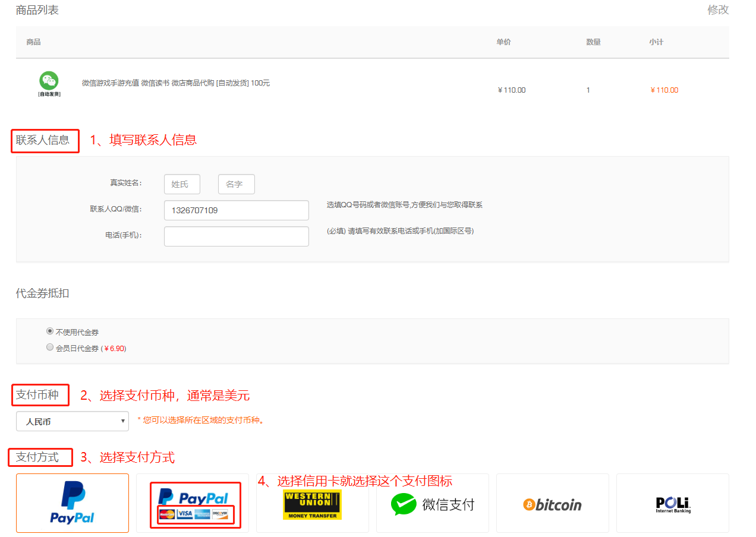Click the red subtotal ￥110.00
Viewport: 756px width, 537px height.
[x=664, y=90]
